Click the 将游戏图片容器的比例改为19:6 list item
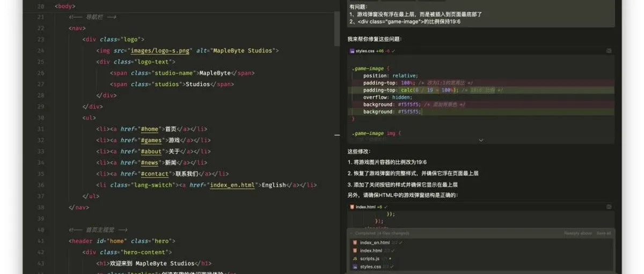The height and width of the screenshot is (274, 644). pyautogui.click(x=387, y=162)
